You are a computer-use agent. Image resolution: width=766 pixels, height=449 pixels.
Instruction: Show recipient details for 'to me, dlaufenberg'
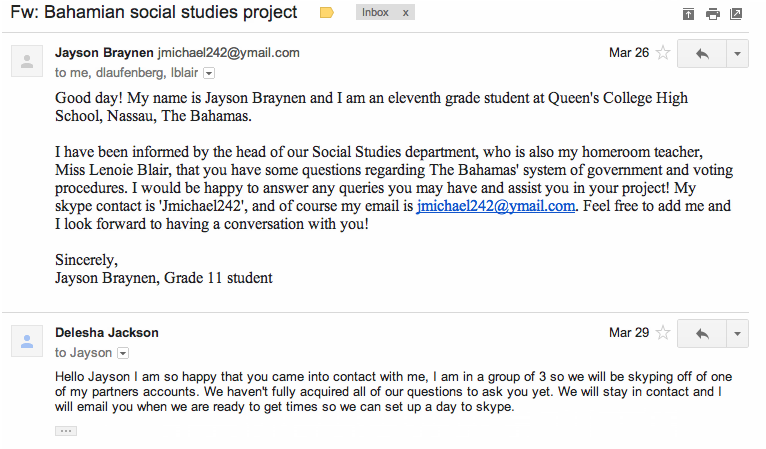point(209,73)
